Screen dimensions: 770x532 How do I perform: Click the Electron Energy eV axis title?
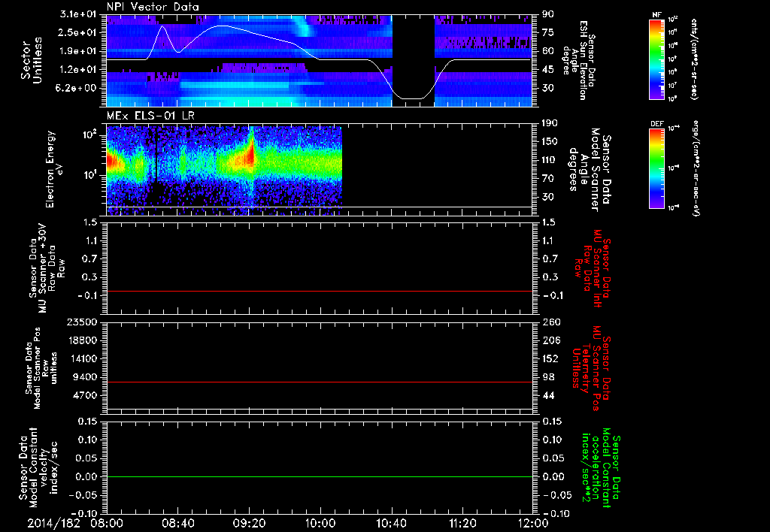53,169
